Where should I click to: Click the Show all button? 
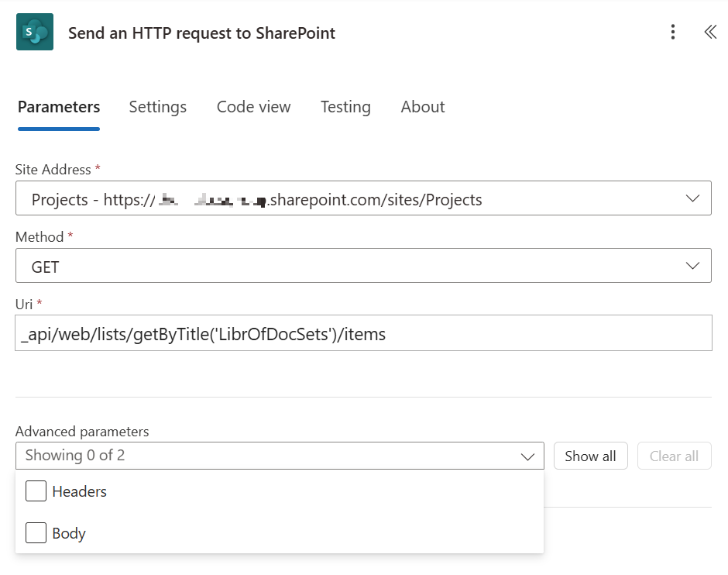[590, 456]
